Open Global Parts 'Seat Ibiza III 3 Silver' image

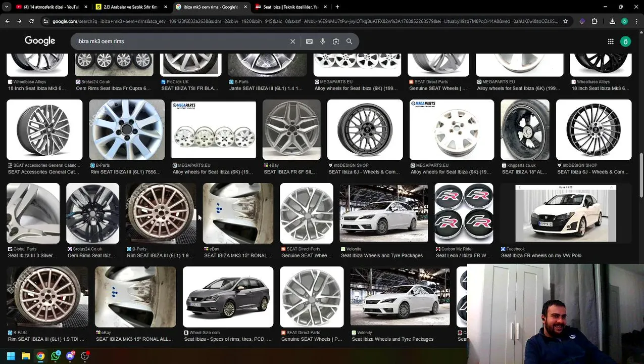pyautogui.click(x=33, y=213)
